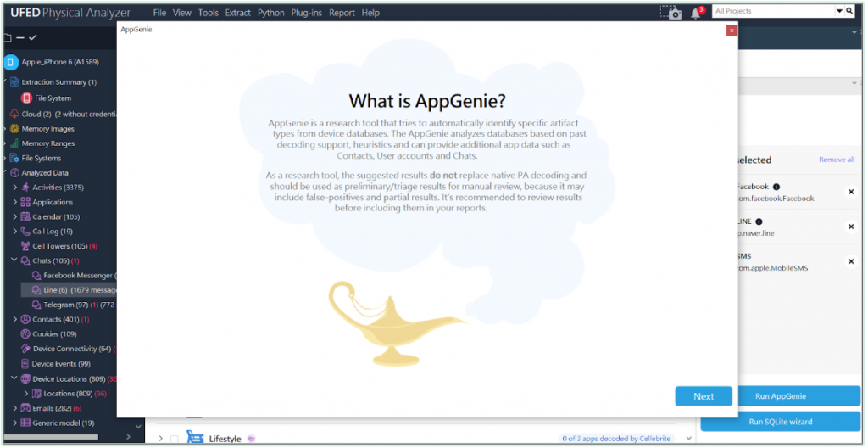Screen dimensions: 868x448
Task: Collapse the Chats node
Action: coord(15,260)
